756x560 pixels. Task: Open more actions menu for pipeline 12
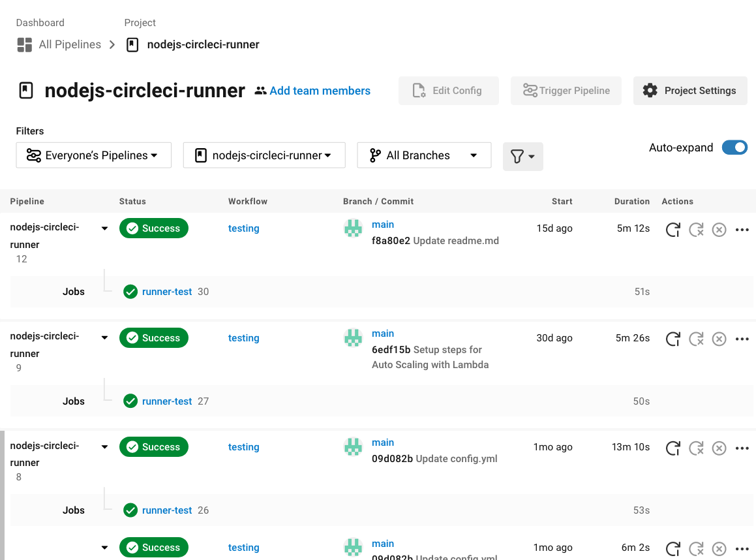742,229
